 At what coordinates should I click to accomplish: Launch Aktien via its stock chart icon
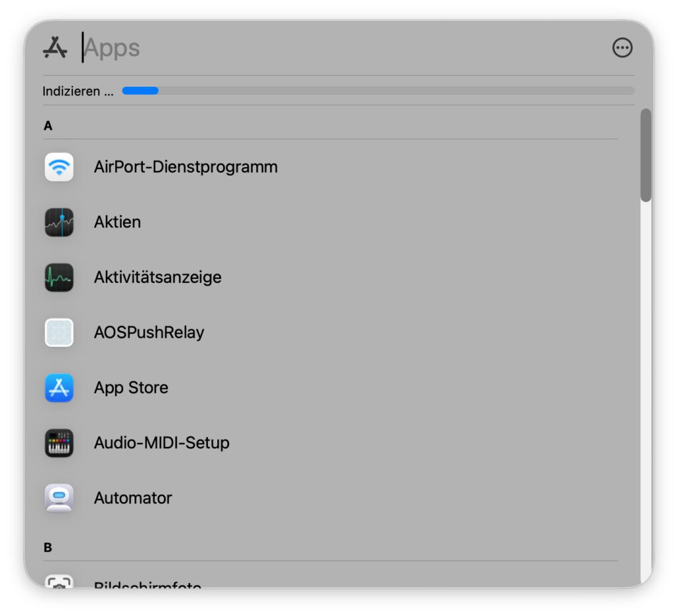click(59, 223)
